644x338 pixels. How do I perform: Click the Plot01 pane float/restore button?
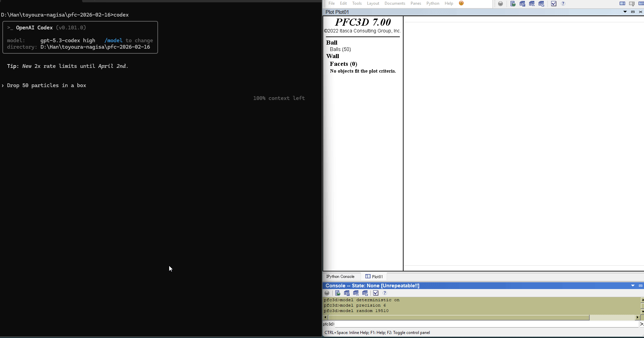tap(633, 12)
